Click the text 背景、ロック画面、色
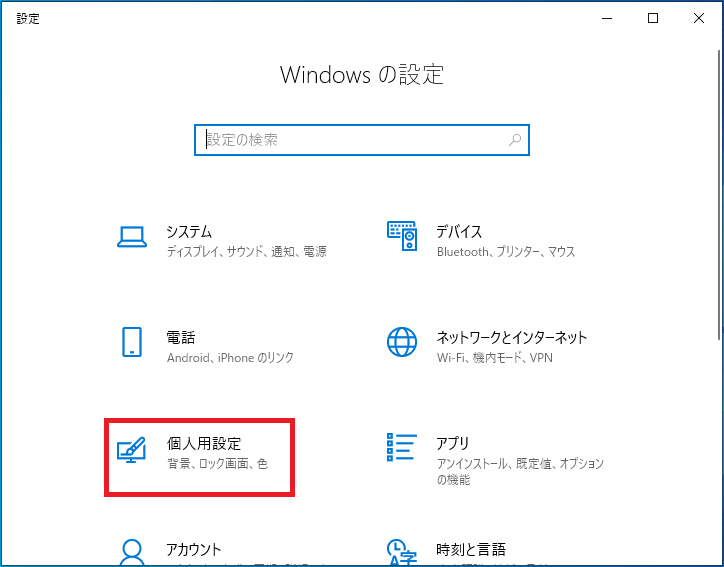 pyautogui.click(x=217, y=464)
